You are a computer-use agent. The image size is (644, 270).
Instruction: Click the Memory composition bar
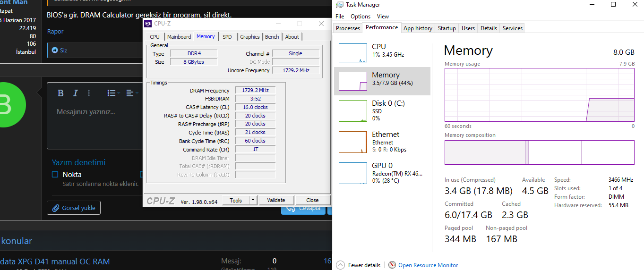click(539, 152)
